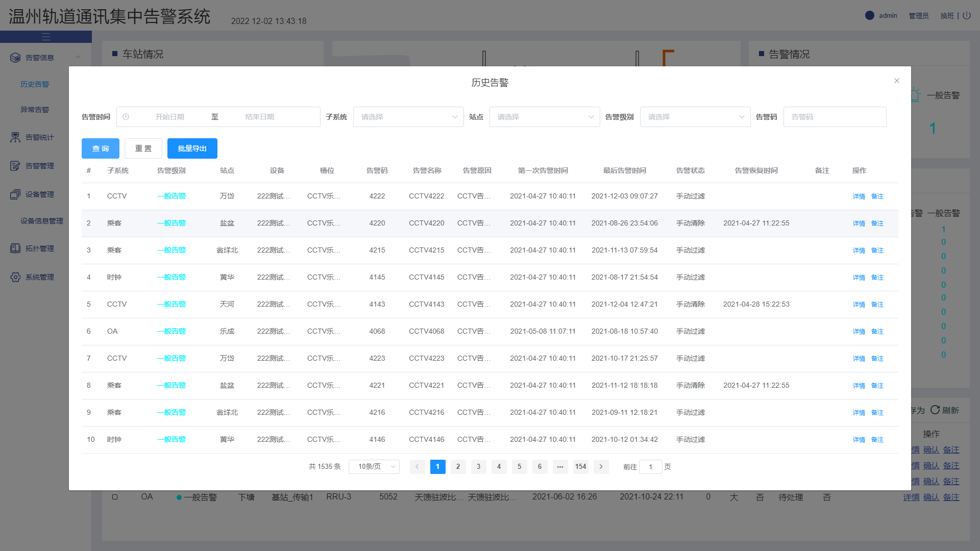
Task: Click 一般告警 level in row 3
Action: pos(171,250)
